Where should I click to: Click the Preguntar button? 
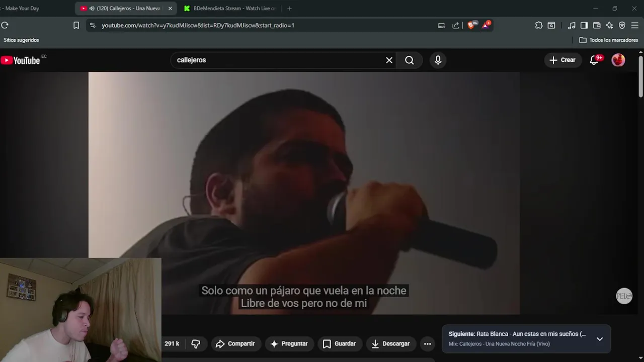pyautogui.click(x=289, y=344)
